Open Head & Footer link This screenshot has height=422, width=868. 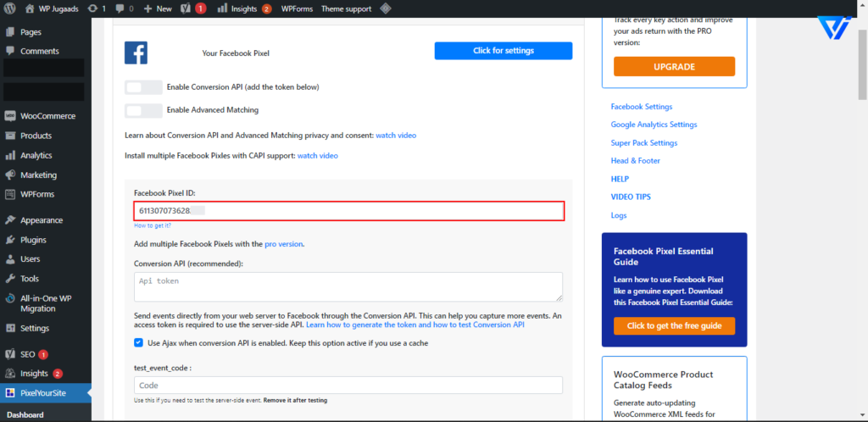tap(636, 160)
